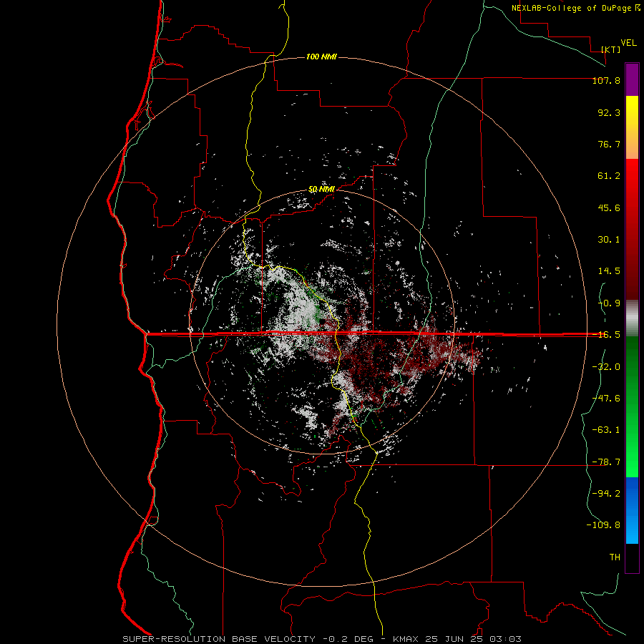This screenshot has width=644, height=644.
Task: Click the -32.0 legend value
Action: pyautogui.click(x=606, y=367)
